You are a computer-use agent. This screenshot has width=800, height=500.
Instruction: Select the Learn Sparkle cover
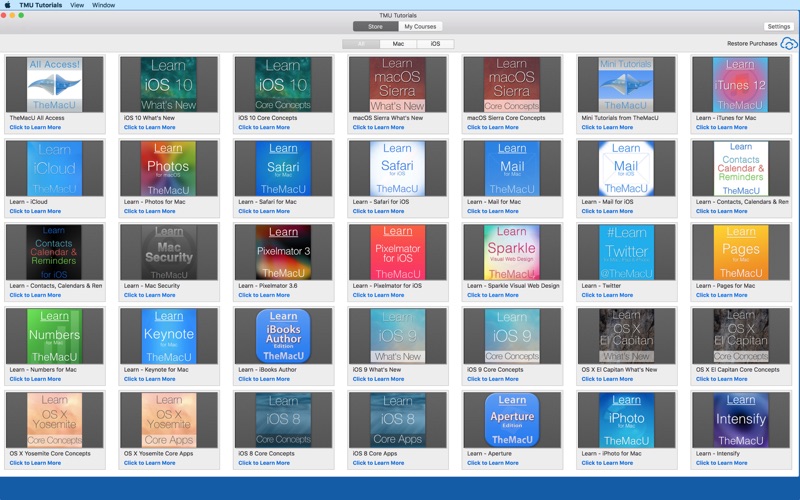click(x=512, y=253)
